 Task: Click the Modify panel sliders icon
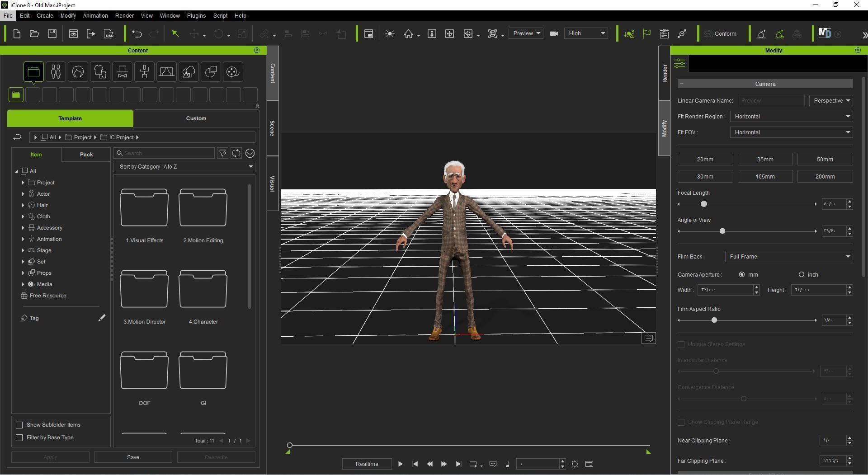pyautogui.click(x=679, y=63)
